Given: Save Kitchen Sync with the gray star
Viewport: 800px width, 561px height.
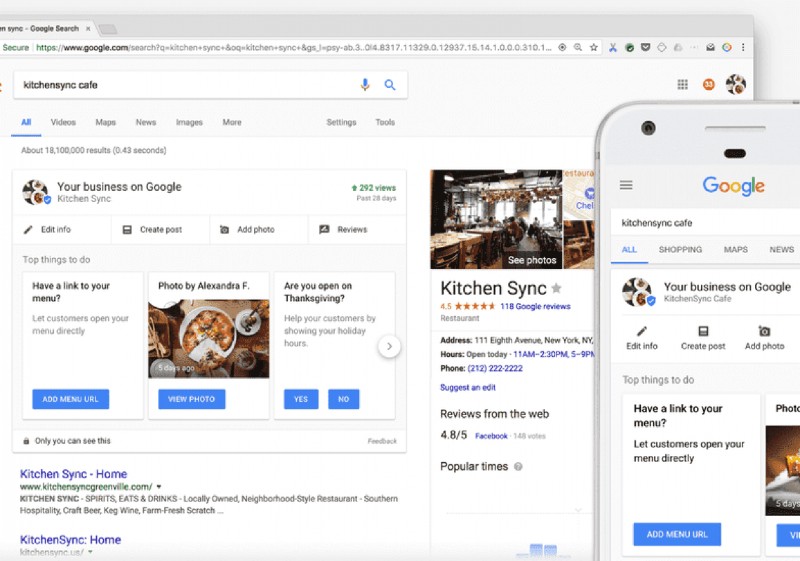Looking at the screenshot, I should point(557,289).
